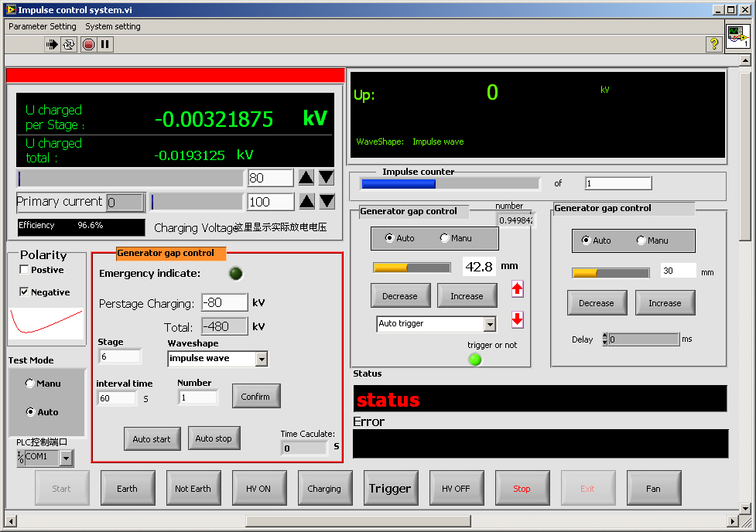Open the COM1 PLC port dropdown
Image resolution: width=756 pixels, height=532 pixels.
click(66, 459)
